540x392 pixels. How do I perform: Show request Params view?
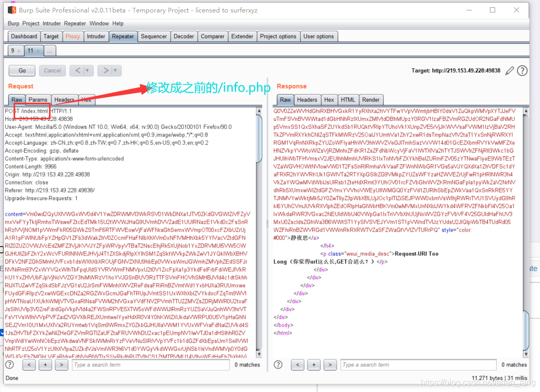click(x=38, y=100)
